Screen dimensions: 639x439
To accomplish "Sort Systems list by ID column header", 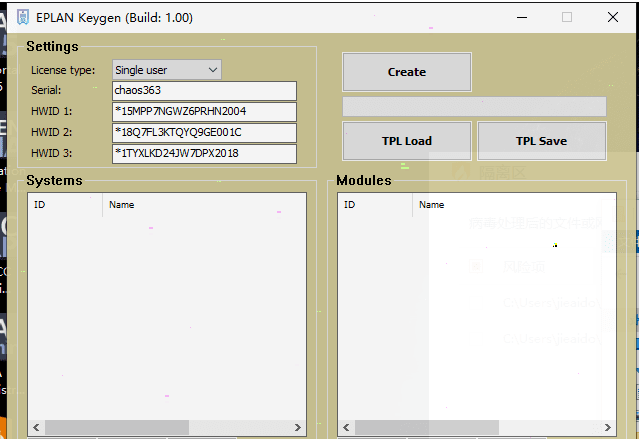I will 64,205.
